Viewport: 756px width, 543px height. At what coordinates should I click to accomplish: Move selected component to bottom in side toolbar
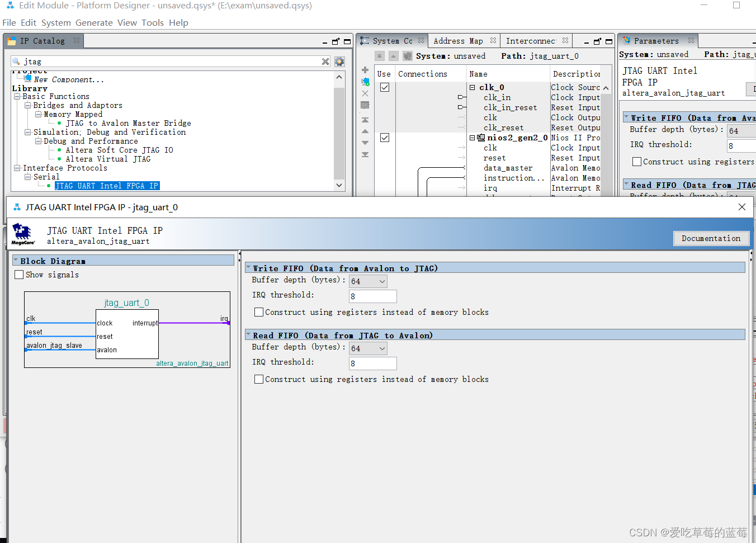pos(365,154)
